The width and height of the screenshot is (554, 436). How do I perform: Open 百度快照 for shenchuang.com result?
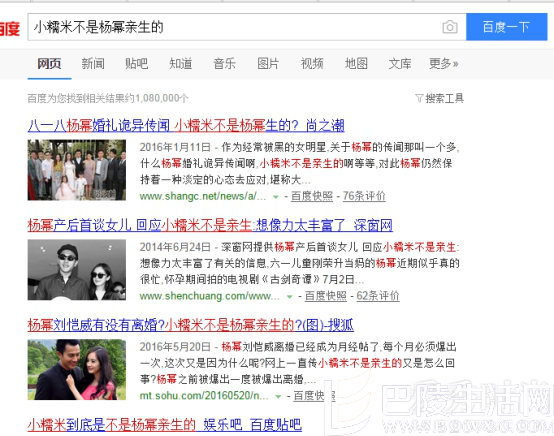(x=326, y=296)
